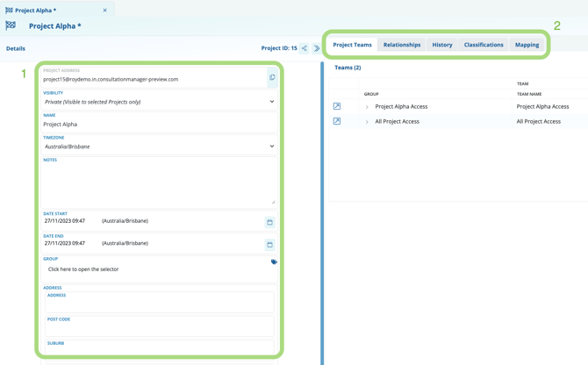Expand the Project Alpha Access row
The width and height of the screenshot is (588, 365).
367,107
